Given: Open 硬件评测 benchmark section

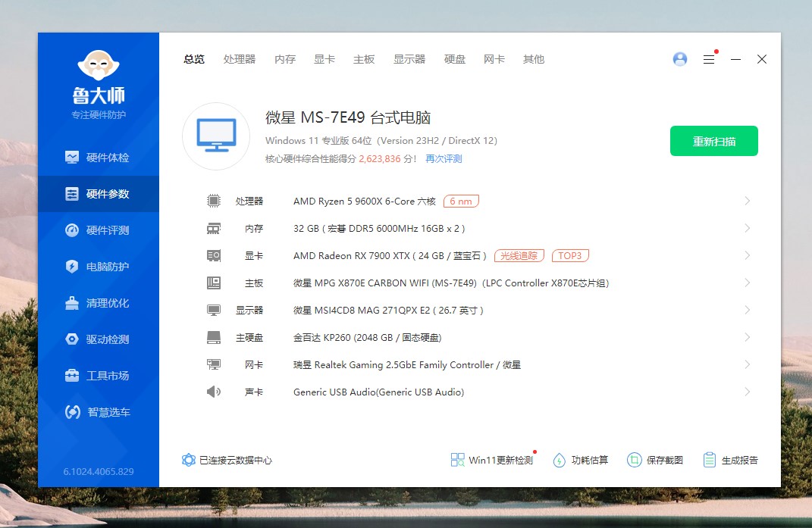Looking at the screenshot, I should click(98, 230).
